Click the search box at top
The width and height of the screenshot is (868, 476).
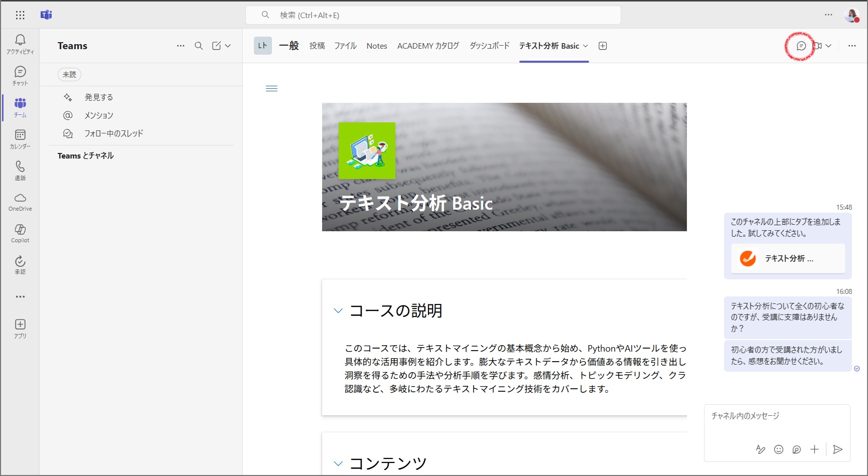[433, 15]
